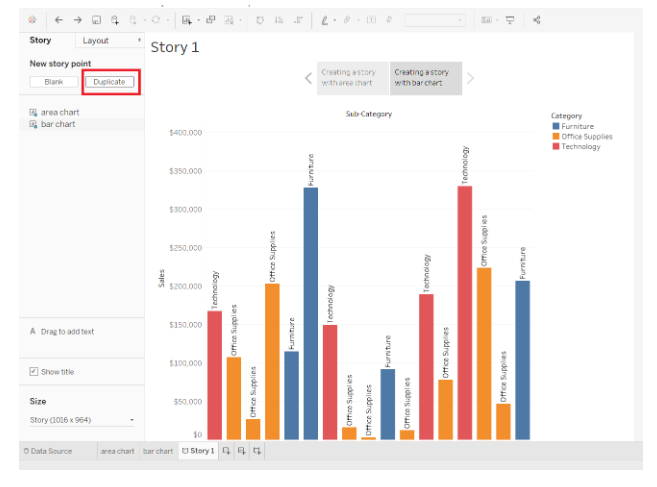Image resolution: width=657 pixels, height=487 pixels.
Task: Click the Blank story point button
Action: pos(54,81)
